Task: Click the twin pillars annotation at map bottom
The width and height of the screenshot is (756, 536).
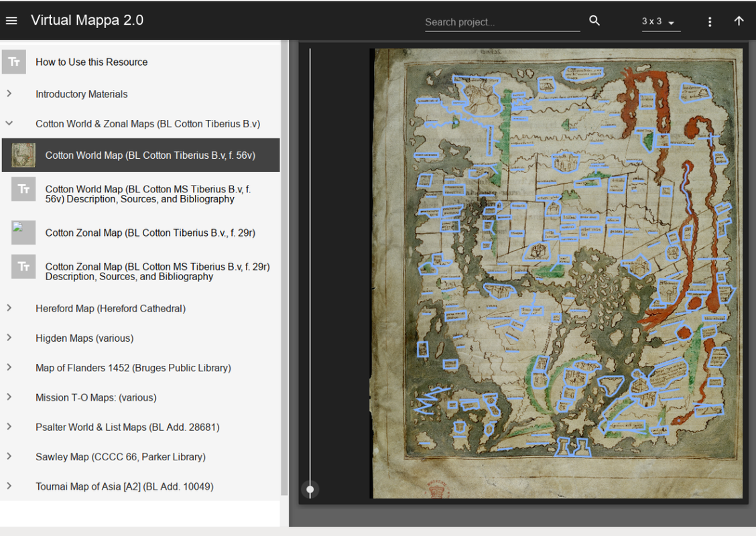Action: click(573, 446)
